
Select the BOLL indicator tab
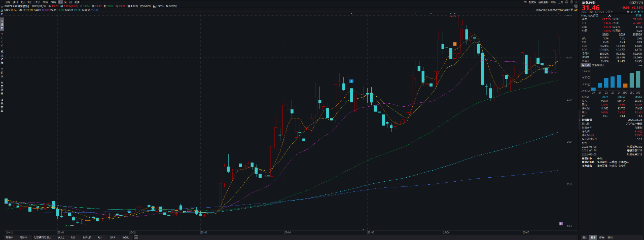[60, 237]
